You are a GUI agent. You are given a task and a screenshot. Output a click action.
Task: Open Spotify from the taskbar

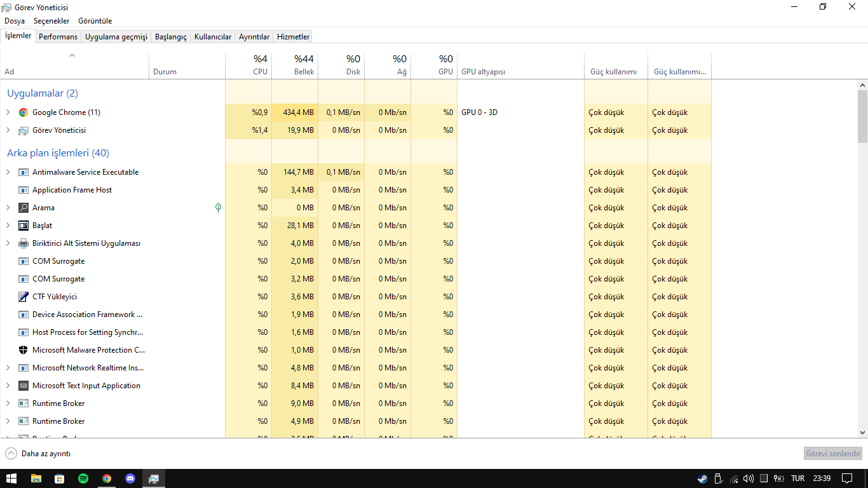83,478
